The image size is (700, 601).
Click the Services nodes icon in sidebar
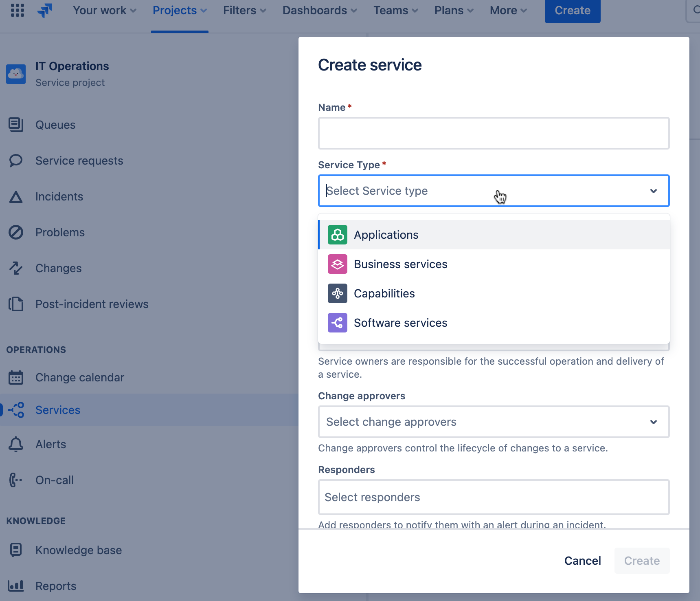16,410
